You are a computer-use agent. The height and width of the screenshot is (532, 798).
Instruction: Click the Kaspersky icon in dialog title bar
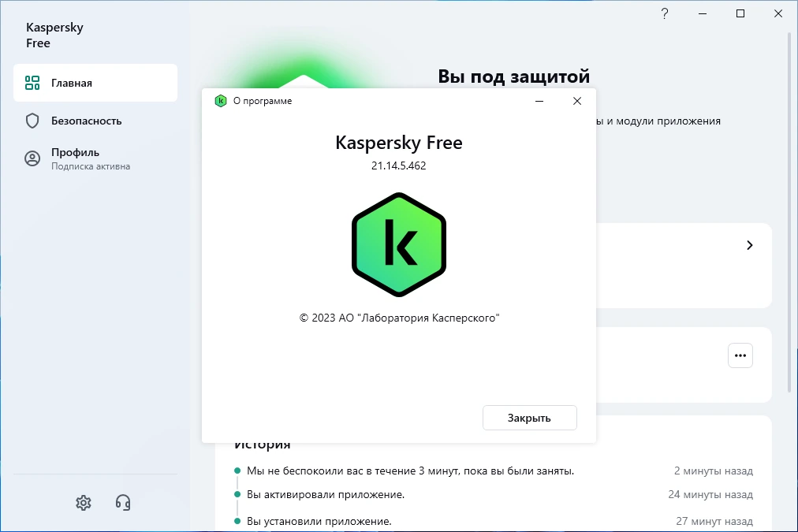(220, 101)
